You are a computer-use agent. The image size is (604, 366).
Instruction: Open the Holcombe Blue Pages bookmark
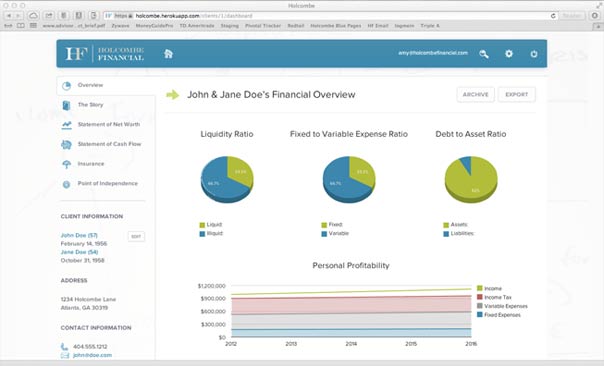coord(336,26)
